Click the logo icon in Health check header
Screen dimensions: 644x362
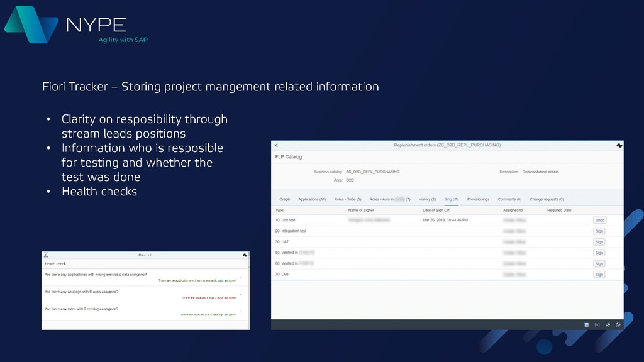pos(245,255)
